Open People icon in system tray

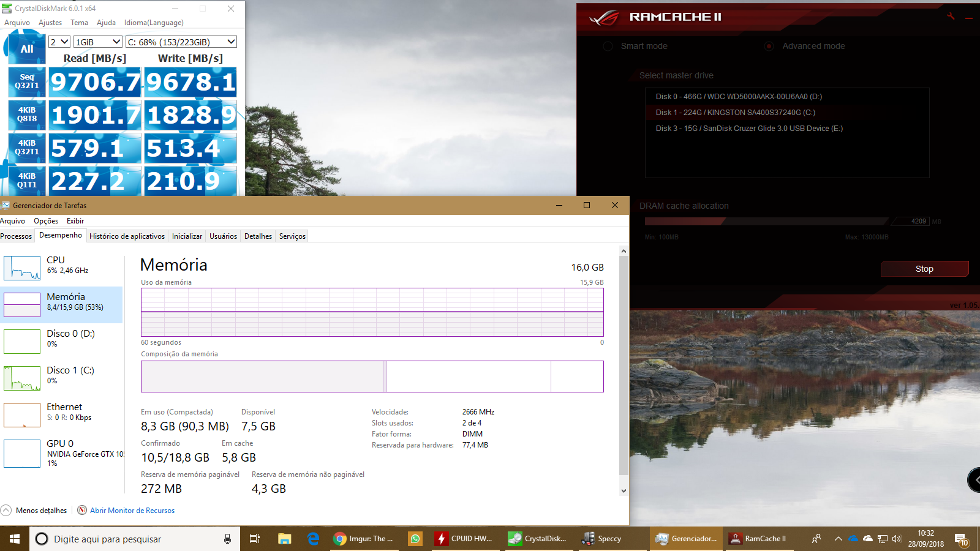816,539
